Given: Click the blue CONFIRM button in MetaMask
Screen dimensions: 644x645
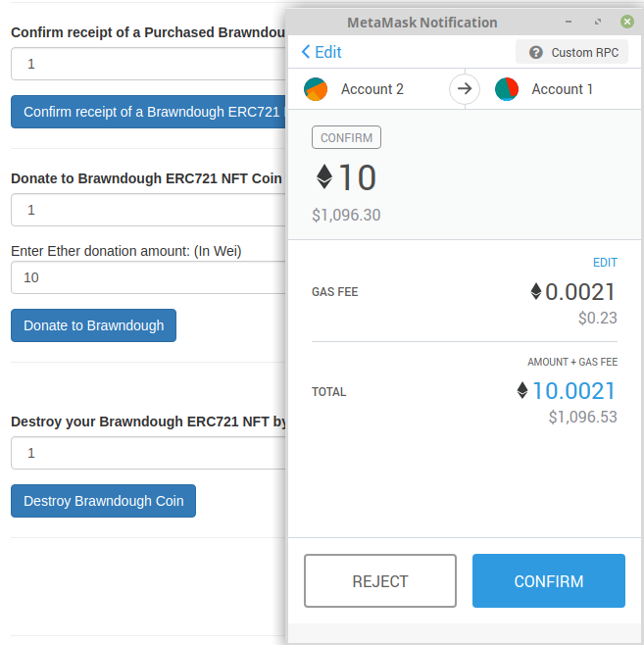Looking at the screenshot, I should pos(549,581).
